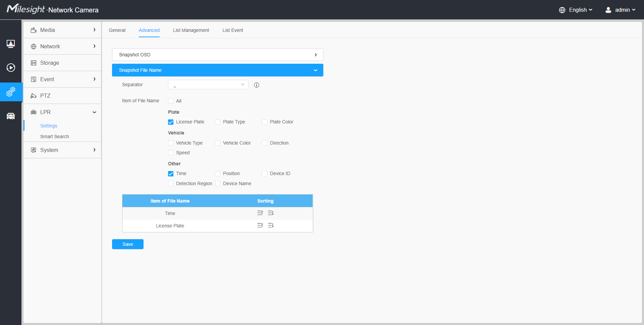Open the Storage menu item

50,63
